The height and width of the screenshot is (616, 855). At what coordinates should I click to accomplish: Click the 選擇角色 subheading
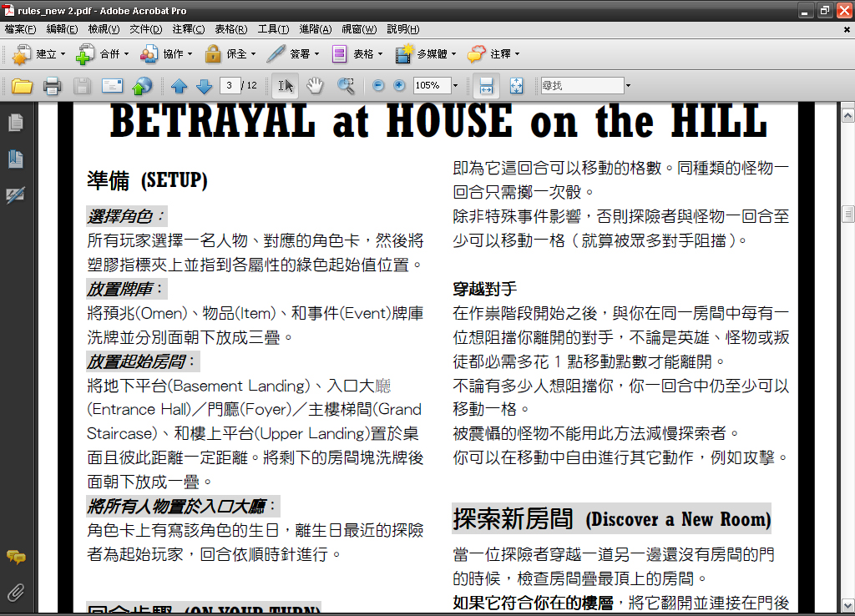click(x=127, y=216)
